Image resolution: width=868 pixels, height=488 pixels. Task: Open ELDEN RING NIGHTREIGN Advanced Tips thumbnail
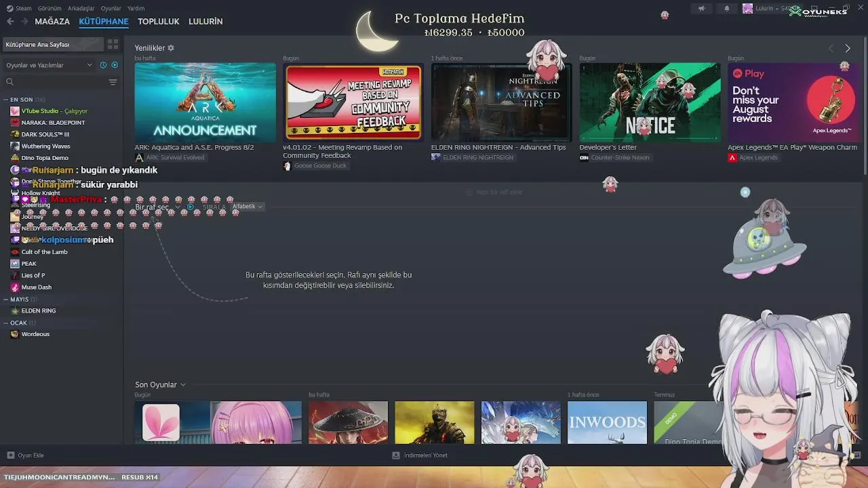502,102
